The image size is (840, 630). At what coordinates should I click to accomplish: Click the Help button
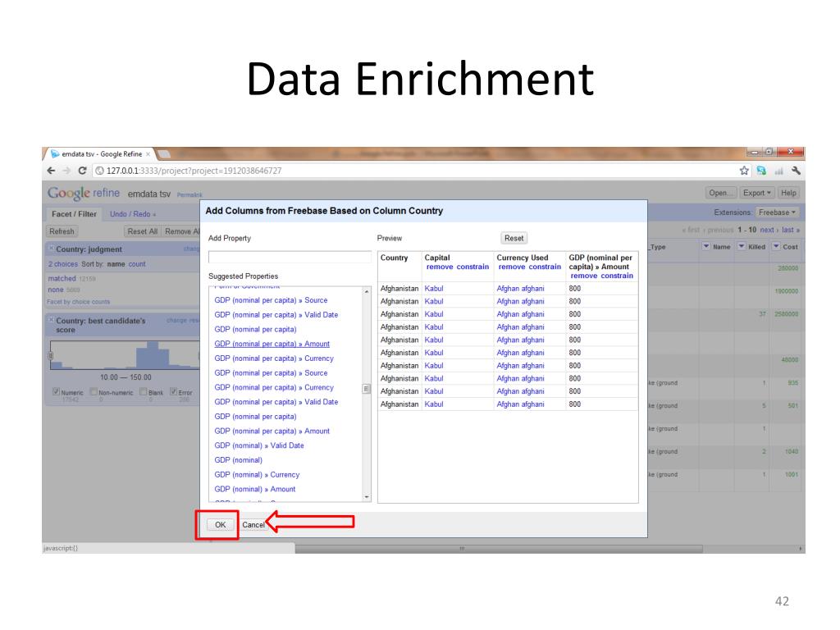[788, 193]
